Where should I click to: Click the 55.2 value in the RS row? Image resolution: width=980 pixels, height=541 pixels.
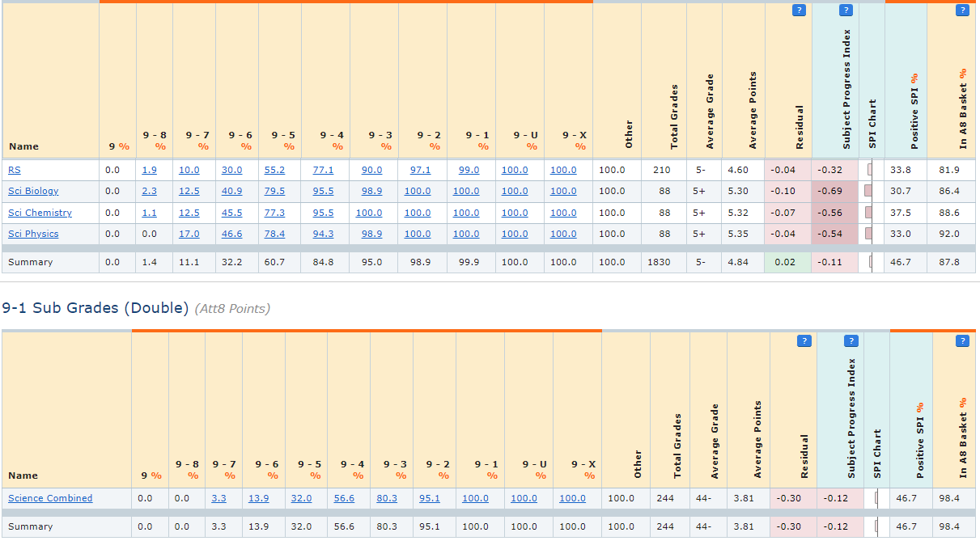(x=276, y=170)
